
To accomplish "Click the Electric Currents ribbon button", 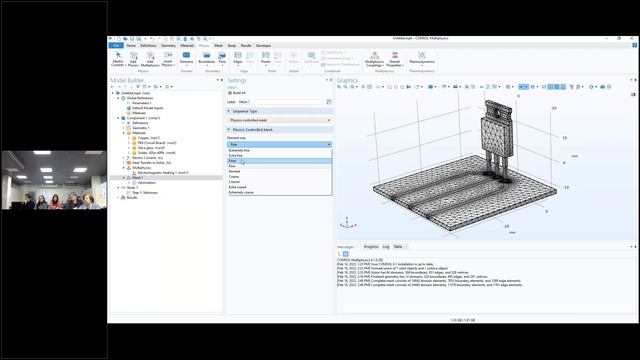I will 118,59.
